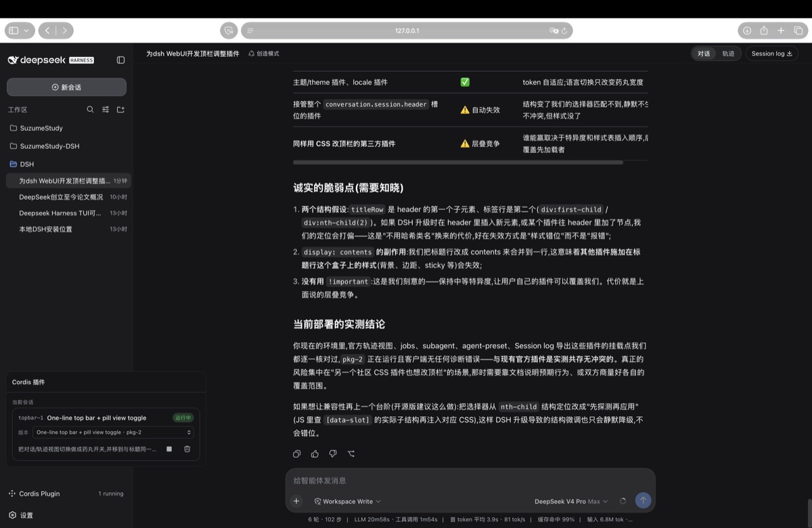This screenshot has width=812, height=528.
Task: Focus the 给智能体发消息 message input
Action: pyautogui.click(x=470, y=481)
